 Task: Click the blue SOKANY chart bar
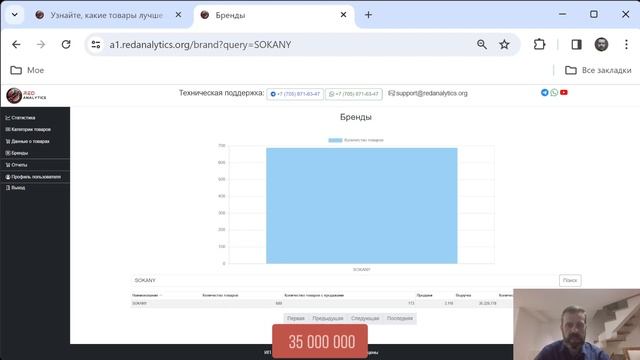pos(362,206)
